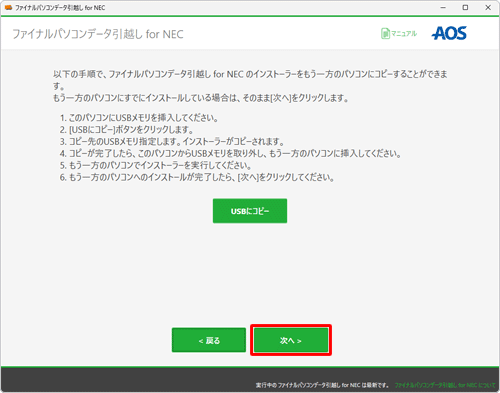Click the USBにコピー button
Image resolution: width=500 pixels, height=393 pixels.
(250, 211)
